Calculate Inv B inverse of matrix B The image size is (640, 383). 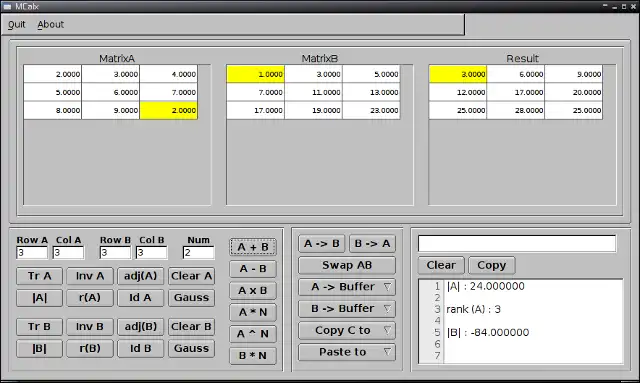pyautogui.click(x=90, y=327)
